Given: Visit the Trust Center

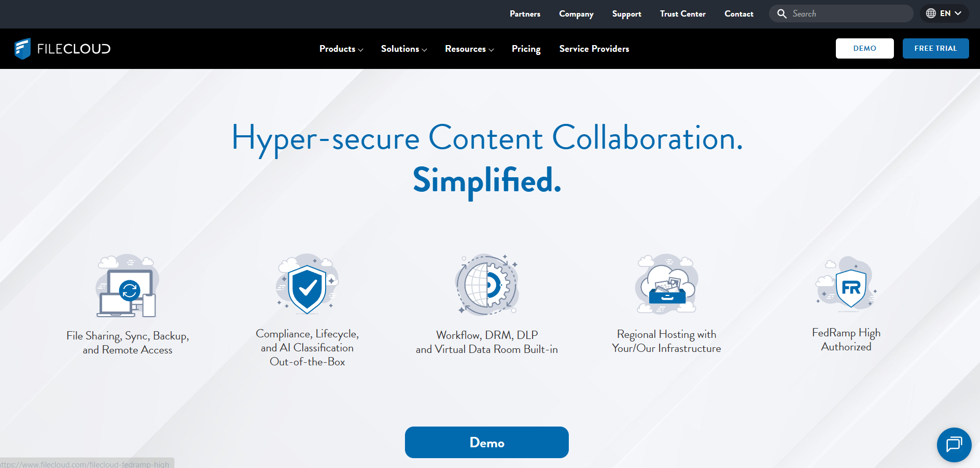Looking at the screenshot, I should coord(682,14).
